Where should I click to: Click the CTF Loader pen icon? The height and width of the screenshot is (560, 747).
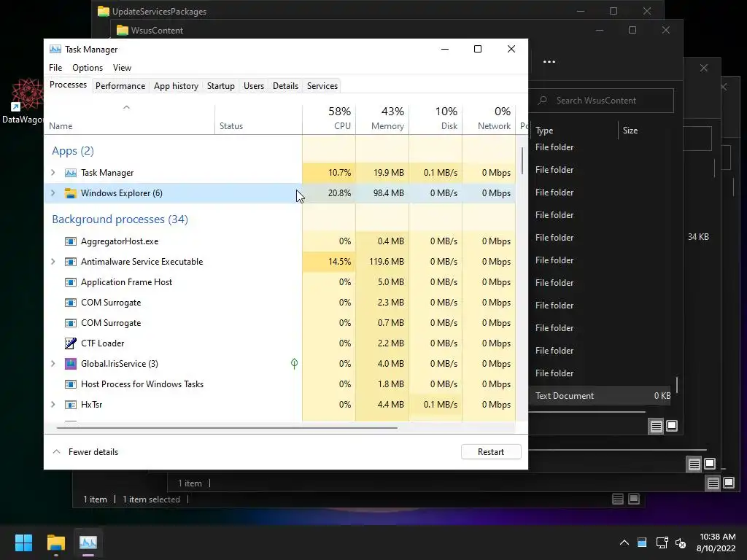tap(71, 343)
